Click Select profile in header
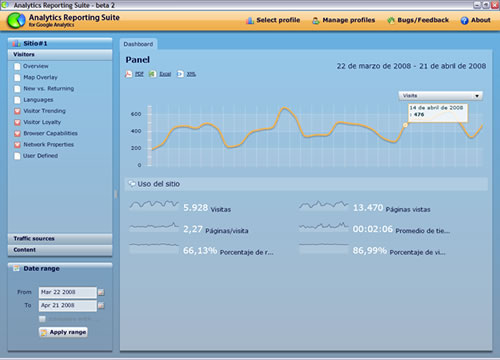This screenshot has width=500, height=360. pyautogui.click(x=273, y=20)
